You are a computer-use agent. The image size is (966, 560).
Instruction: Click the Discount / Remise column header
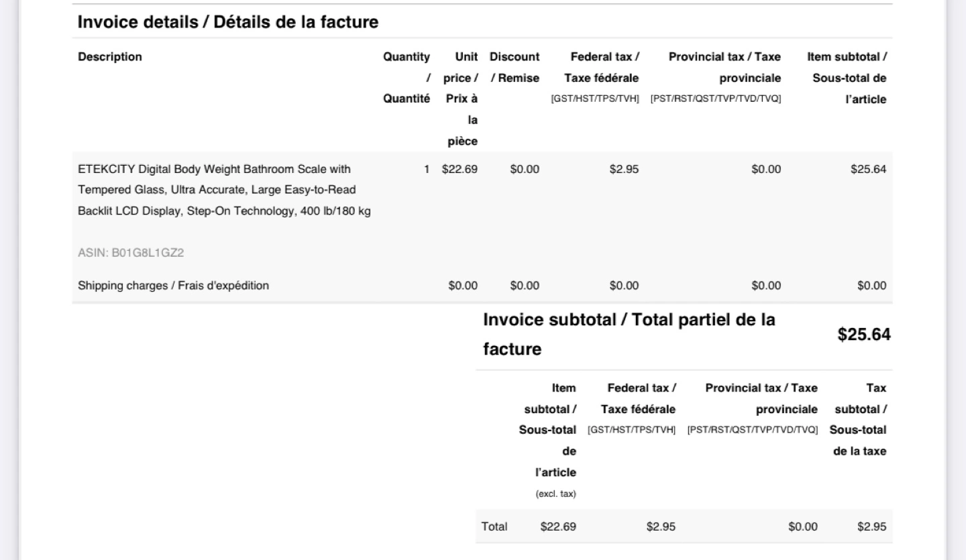[515, 68]
